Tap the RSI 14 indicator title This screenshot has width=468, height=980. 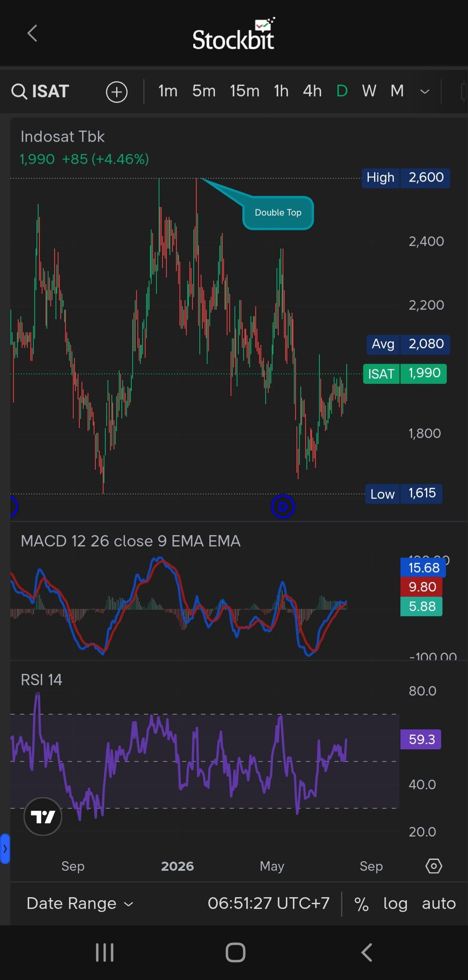tap(41, 679)
